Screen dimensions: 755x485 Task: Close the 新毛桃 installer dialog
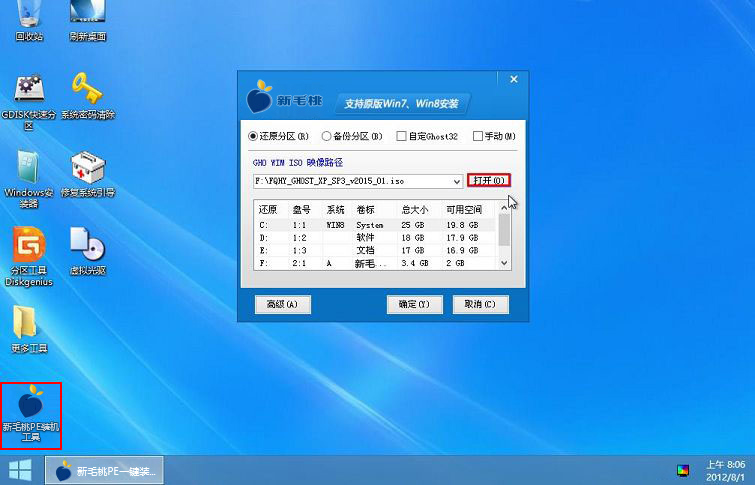pyautogui.click(x=513, y=79)
